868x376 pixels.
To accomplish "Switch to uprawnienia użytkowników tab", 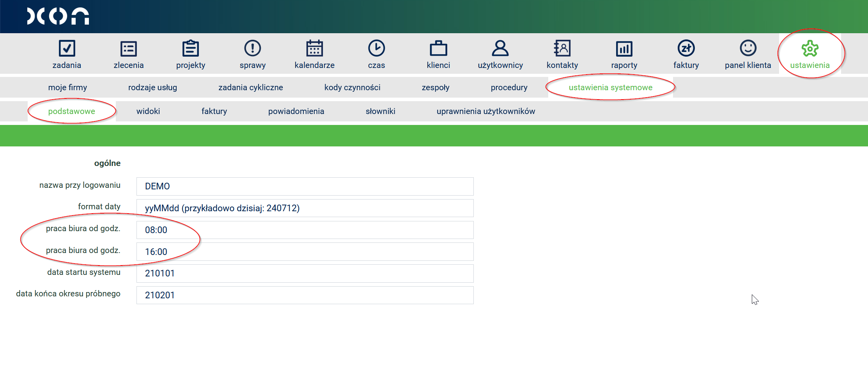I will click(x=486, y=111).
